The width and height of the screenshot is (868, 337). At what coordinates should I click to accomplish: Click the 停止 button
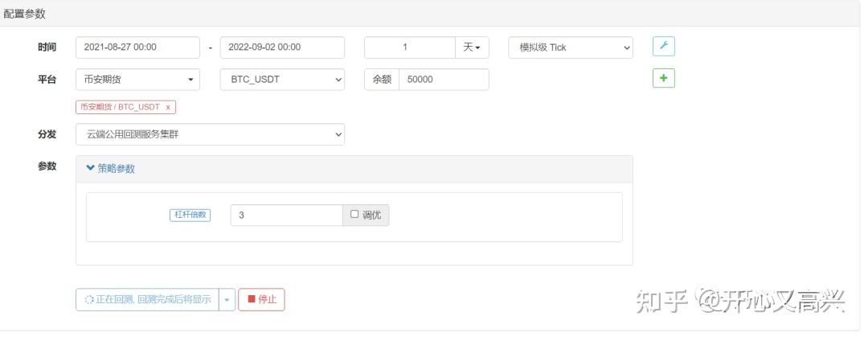261,299
